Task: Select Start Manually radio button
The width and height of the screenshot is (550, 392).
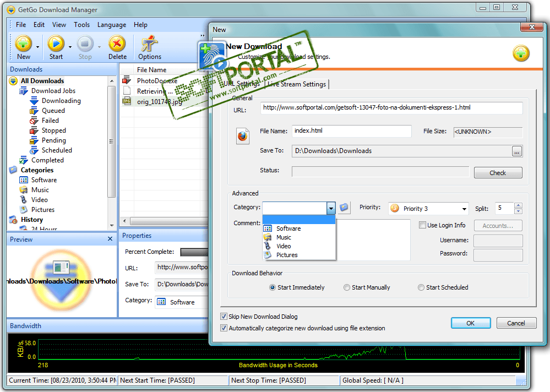Action: pyautogui.click(x=346, y=287)
